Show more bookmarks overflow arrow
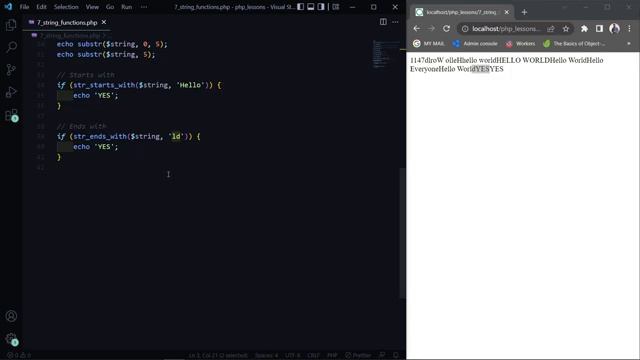 tap(629, 43)
